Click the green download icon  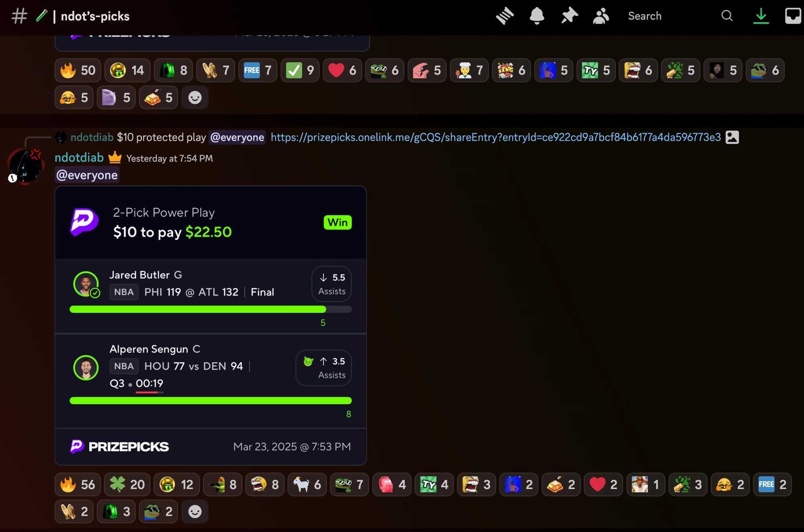point(761,16)
